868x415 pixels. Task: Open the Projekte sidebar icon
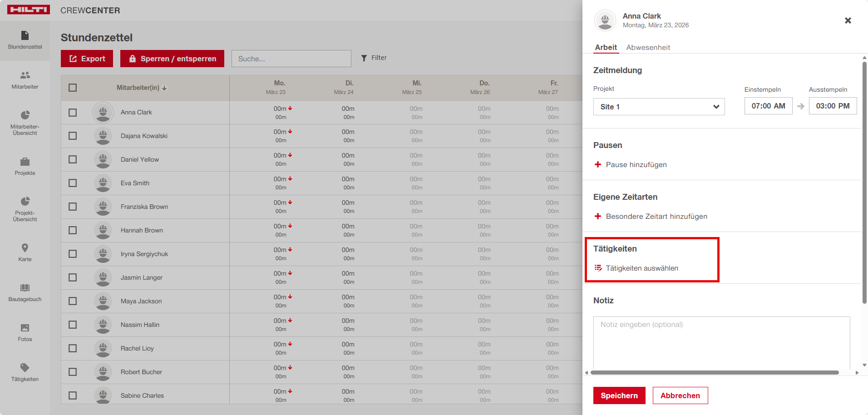(x=25, y=166)
